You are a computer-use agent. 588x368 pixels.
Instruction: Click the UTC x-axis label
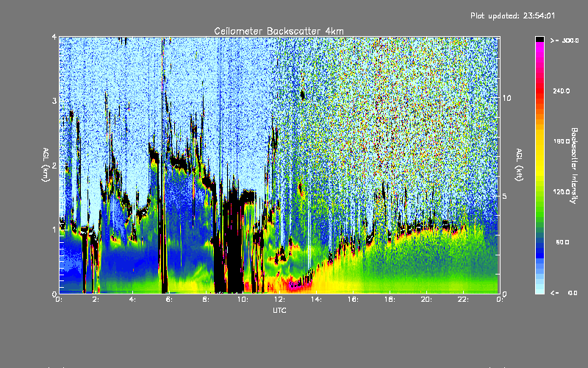point(279,310)
